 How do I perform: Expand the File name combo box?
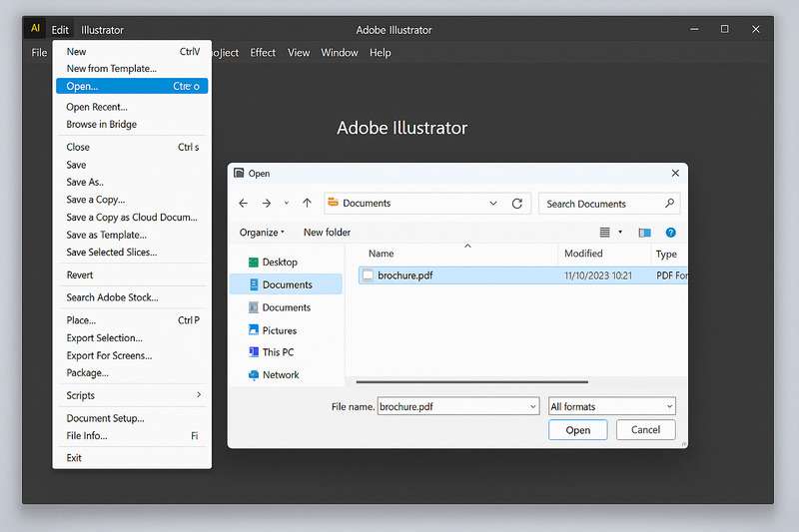point(532,406)
